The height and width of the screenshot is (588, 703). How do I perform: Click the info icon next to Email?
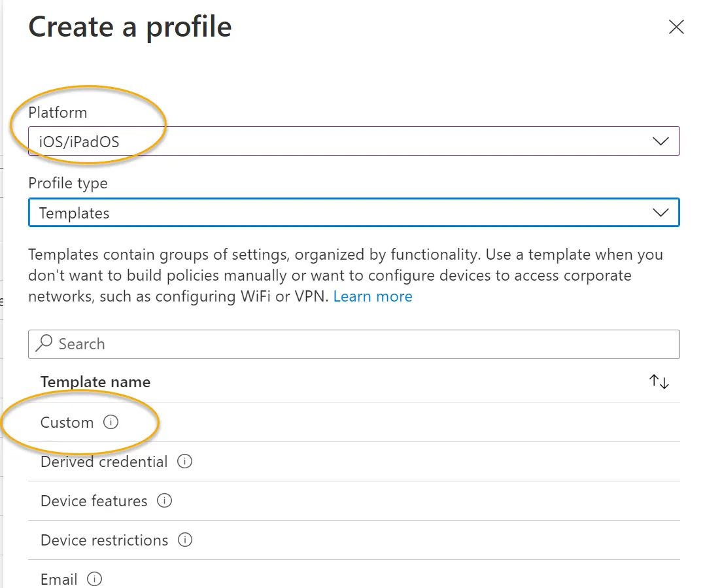click(94, 579)
